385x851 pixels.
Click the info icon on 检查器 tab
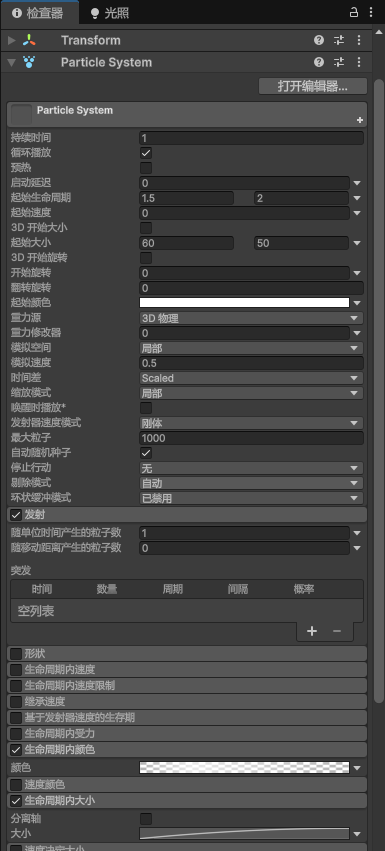pyautogui.click(x=17, y=13)
